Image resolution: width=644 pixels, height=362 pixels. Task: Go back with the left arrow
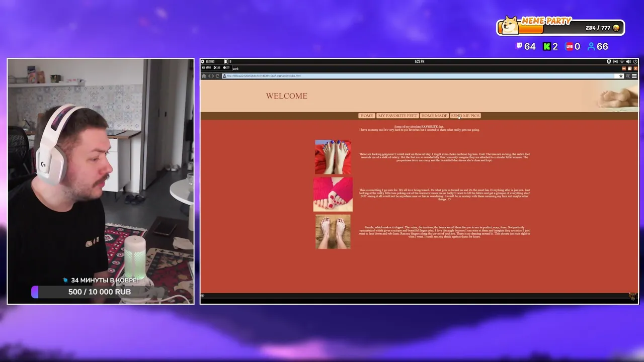tap(210, 76)
